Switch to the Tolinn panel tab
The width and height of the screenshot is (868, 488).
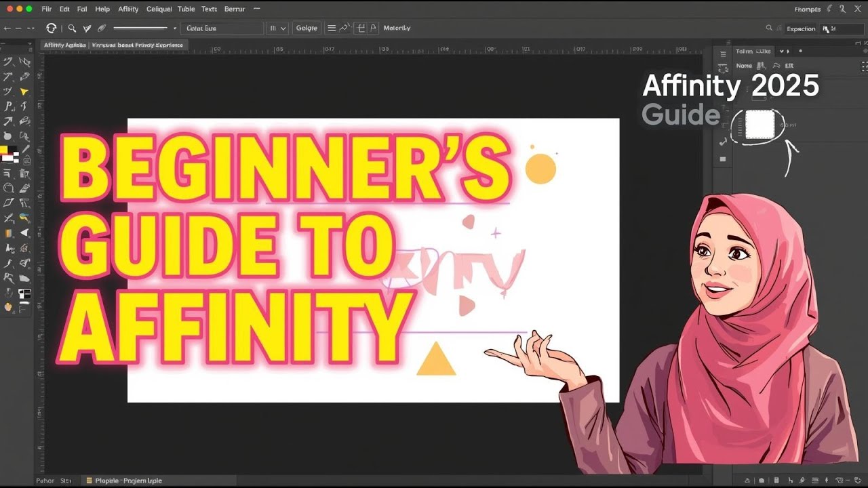744,52
